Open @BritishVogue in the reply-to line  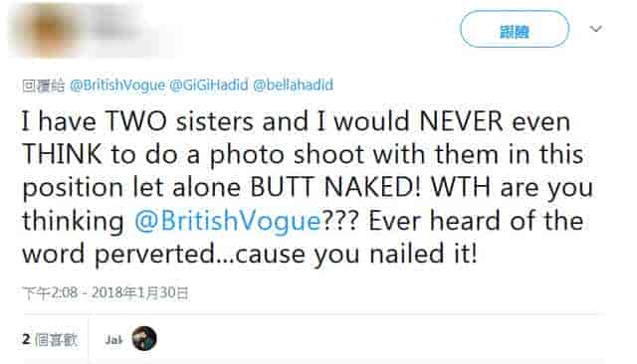tap(117, 86)
